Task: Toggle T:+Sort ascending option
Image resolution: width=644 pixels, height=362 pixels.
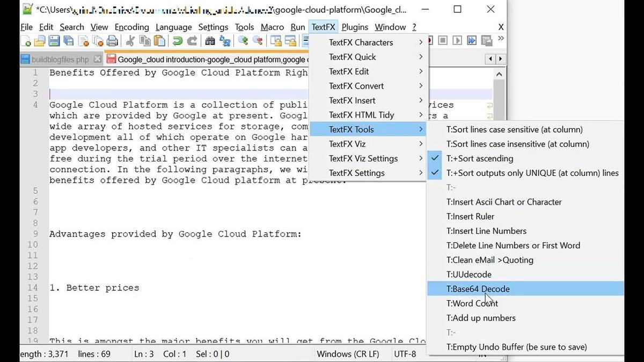Action: coord(479,158)
